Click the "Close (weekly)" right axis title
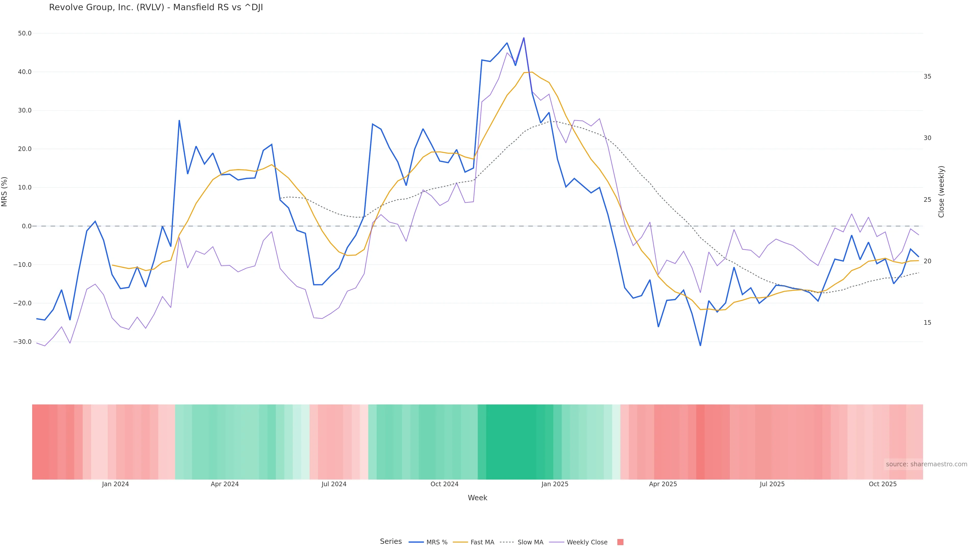This screenshot has height=551, width=980. click(941, 192)
